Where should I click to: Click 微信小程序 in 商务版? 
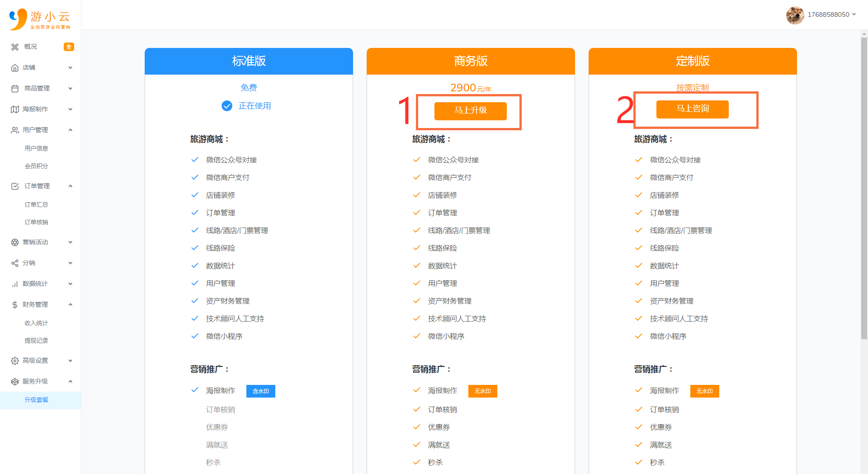point(446,337)
